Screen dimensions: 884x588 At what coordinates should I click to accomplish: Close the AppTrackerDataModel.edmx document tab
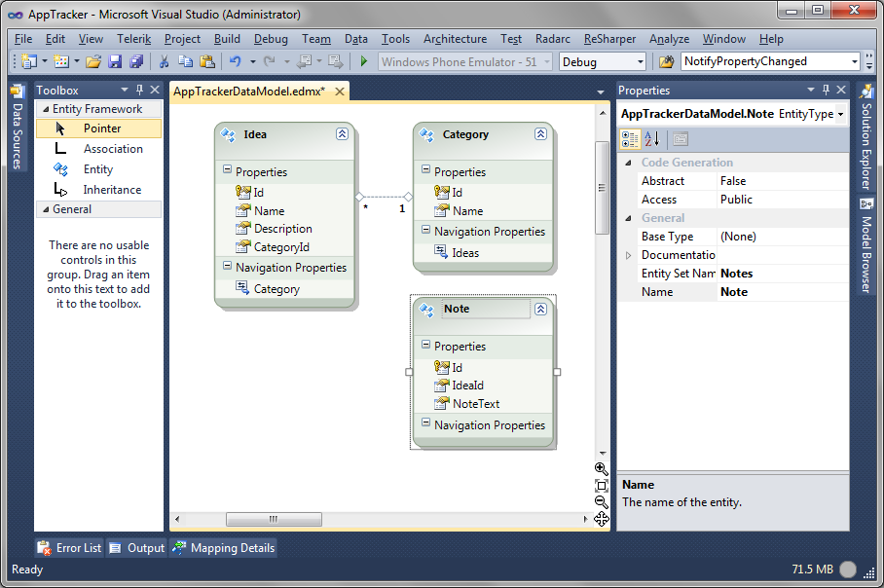[340, 92]
